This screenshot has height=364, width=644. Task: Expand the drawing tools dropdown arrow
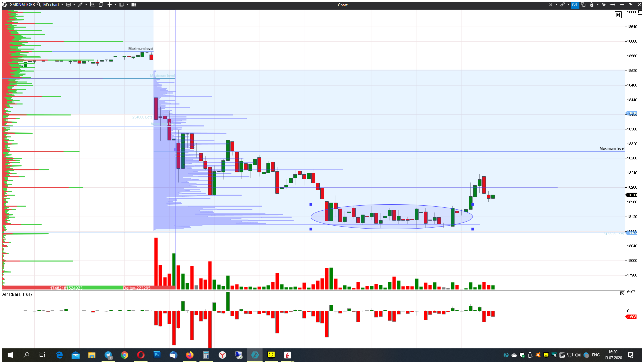[x=86, y=5]
